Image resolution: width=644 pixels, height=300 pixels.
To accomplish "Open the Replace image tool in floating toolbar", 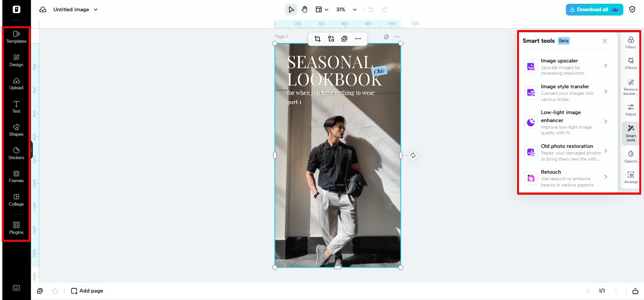I will click(331, 38).
